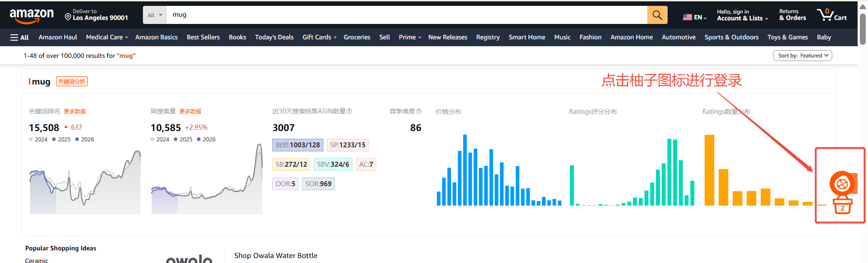This screenshot has width=868, height=263.
Task: Click the +2.95% search volume change
Action: tap(196, 127)
